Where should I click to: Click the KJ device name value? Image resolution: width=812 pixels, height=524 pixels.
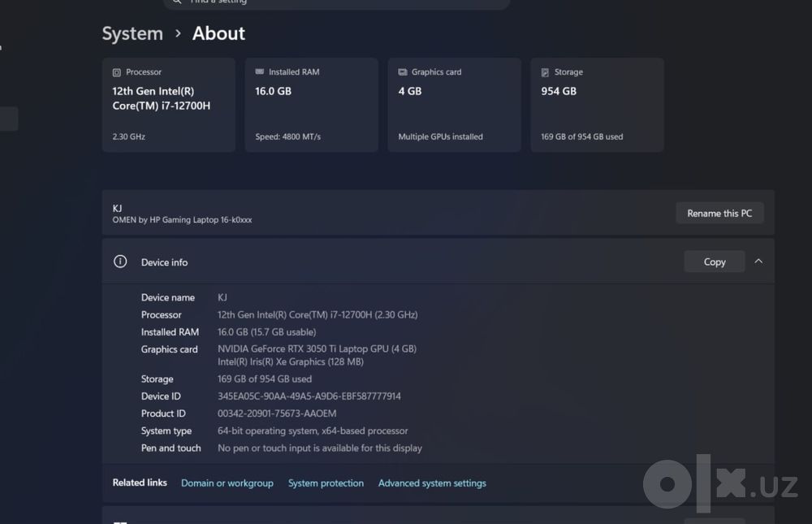(x=222, y=297)
